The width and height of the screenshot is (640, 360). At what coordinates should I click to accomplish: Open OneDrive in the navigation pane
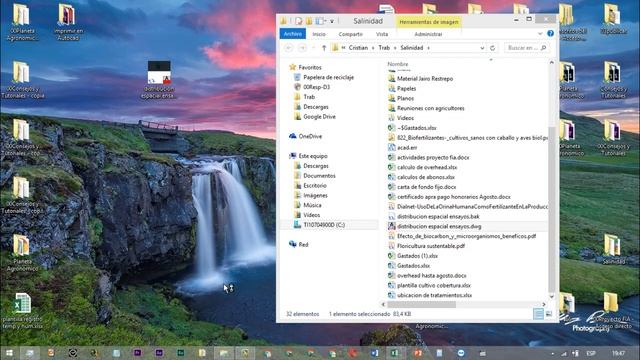click(310, 136)
